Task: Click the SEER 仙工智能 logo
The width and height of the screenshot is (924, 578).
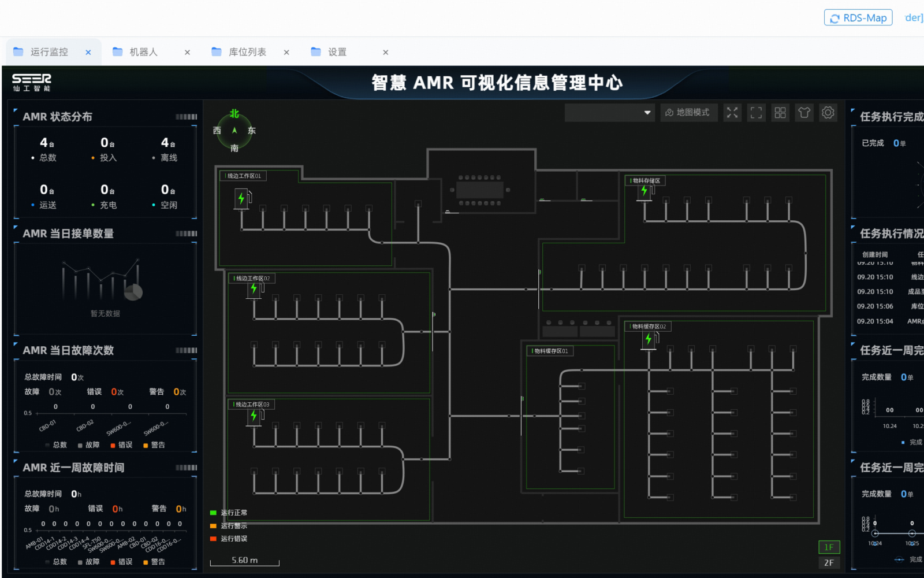Action: (32, 83)
